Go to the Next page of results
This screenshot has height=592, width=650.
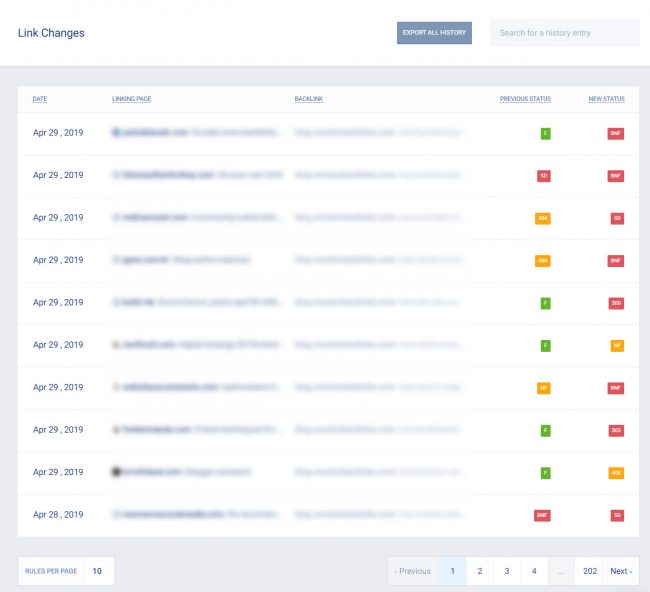point(620,571)
